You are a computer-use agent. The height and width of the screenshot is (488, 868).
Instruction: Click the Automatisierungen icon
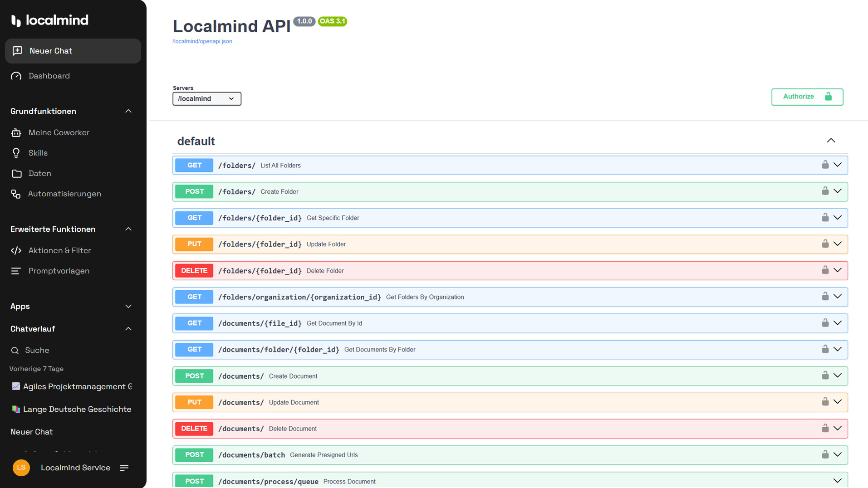[x=16, y=194]
